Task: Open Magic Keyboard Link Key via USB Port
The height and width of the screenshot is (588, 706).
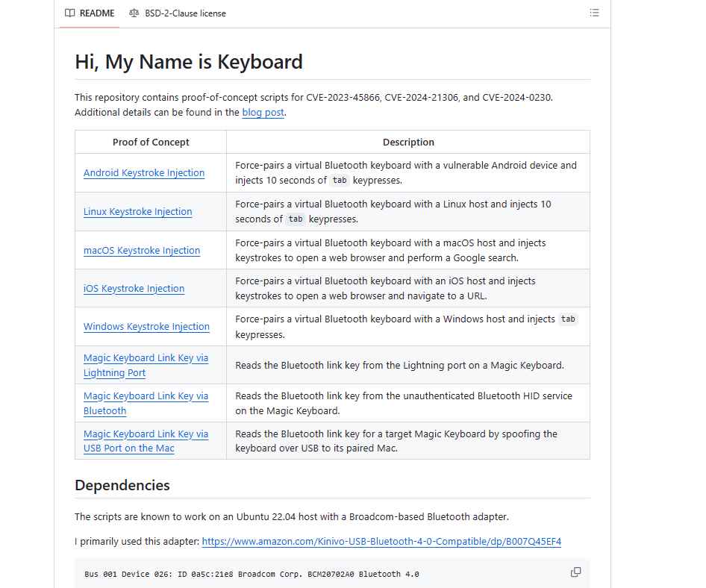Action: (x=146, y=441)
